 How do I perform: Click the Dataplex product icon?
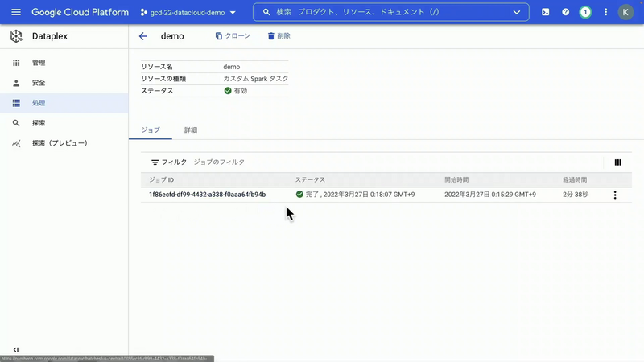pyautogui.click(x=16, y=36)
